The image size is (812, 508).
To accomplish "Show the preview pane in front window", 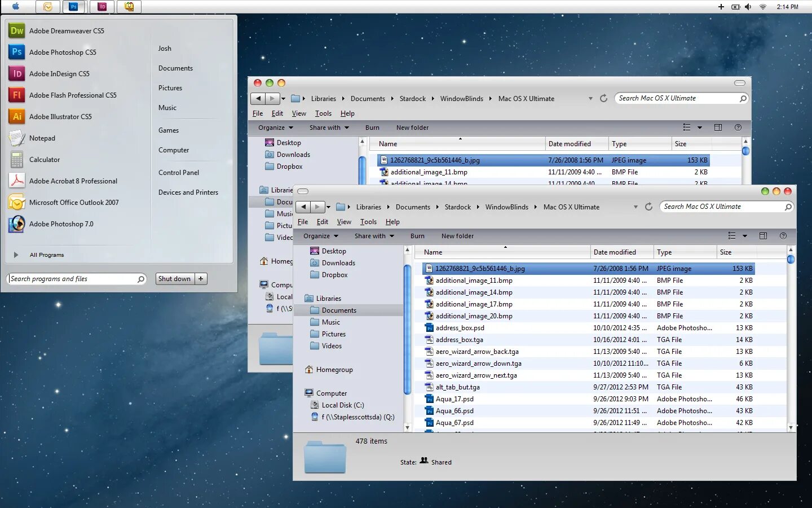I will point(763,236).
